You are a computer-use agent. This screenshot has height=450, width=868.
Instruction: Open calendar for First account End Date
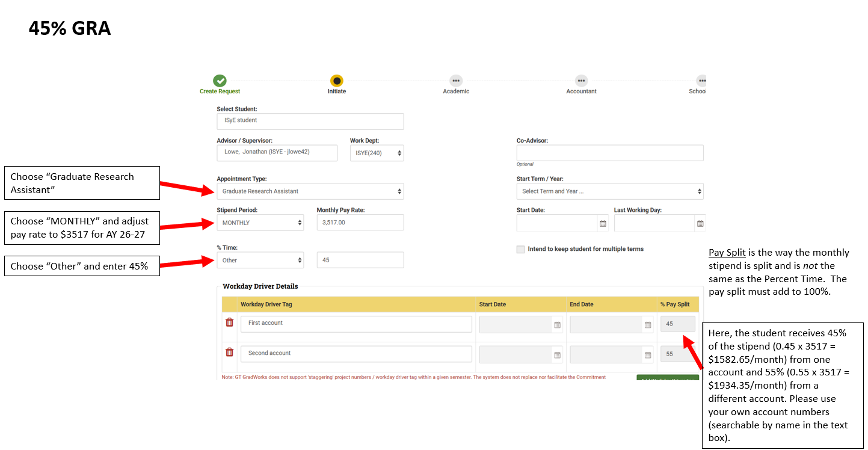click(x=648, y=325)
